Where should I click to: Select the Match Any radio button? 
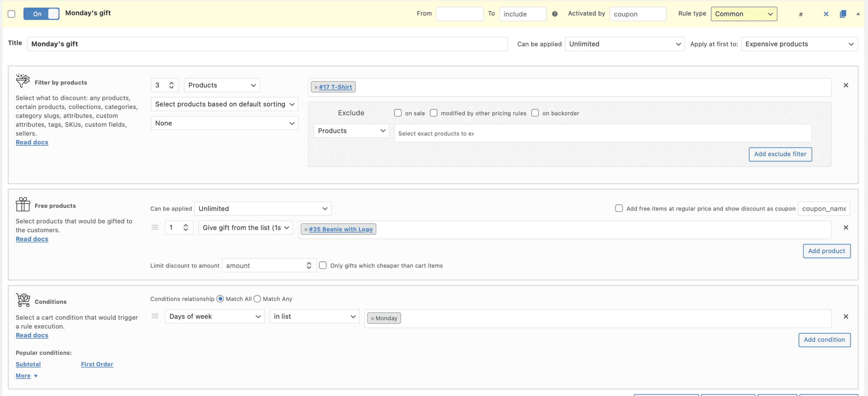257,299
